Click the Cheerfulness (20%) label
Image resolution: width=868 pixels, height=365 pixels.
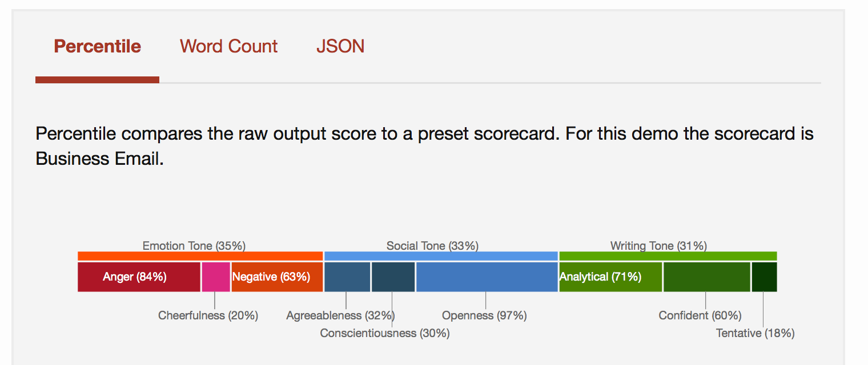tap(208, 315)
